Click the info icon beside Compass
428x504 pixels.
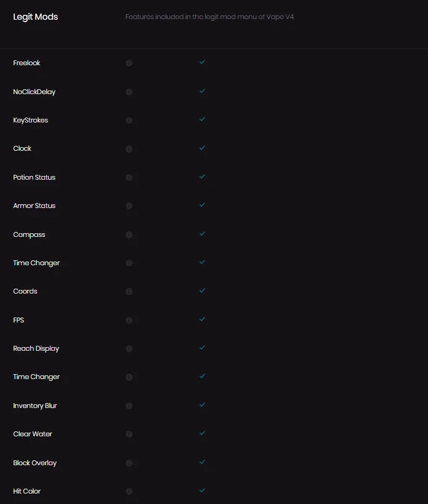tap(129, 234)
